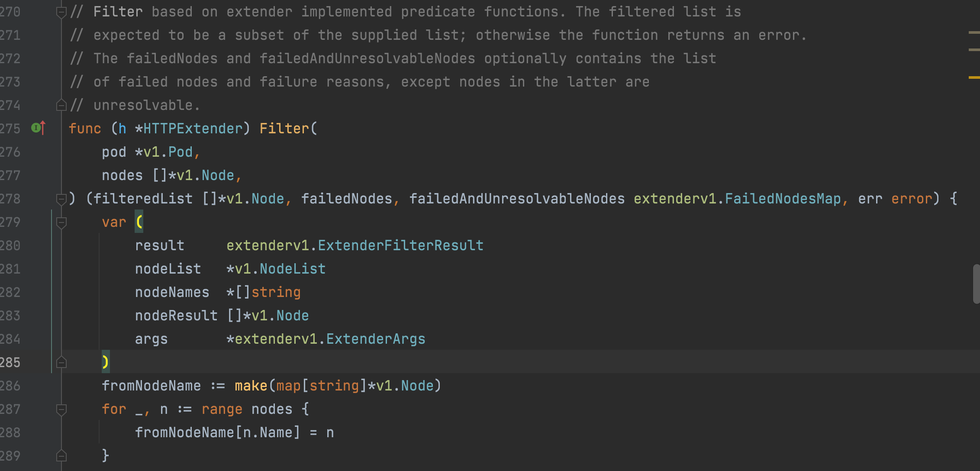Click the FailedNodesMap type in the return signature
The height and width of the screenshot is (471, 980).
click(x=783, y=199)
